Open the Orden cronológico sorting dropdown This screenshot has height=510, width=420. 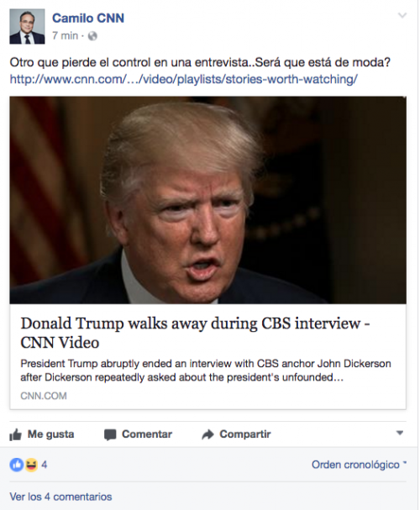(359, 465)
